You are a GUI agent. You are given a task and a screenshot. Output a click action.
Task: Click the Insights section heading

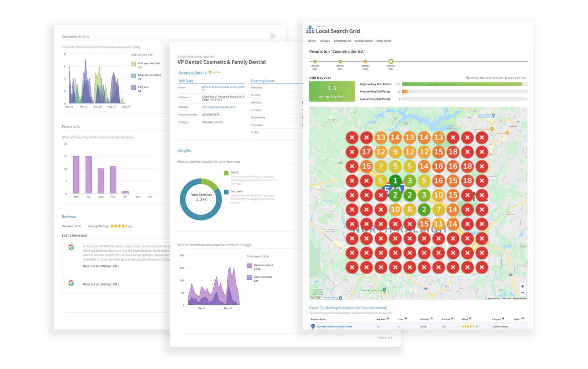pyautogui.click(x=184, y=151)
